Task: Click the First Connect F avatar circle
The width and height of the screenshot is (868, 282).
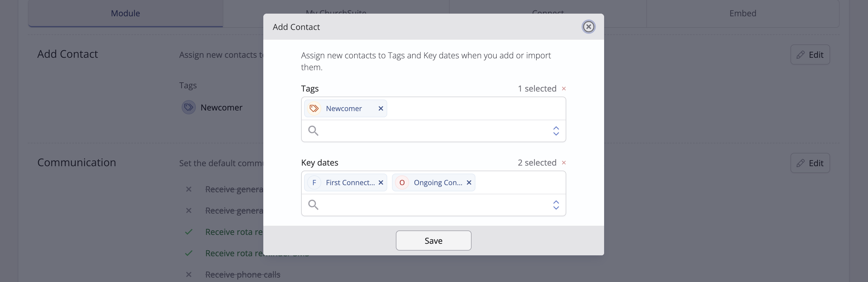Action: click(314, 182)
